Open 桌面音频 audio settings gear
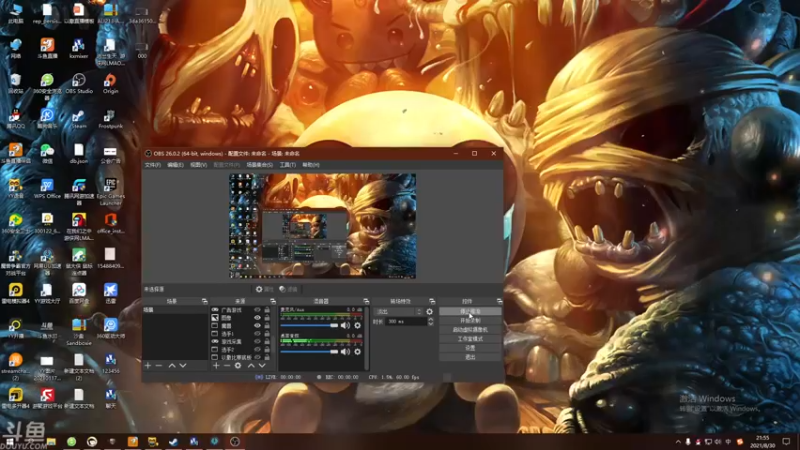 (x=358, y=352)
